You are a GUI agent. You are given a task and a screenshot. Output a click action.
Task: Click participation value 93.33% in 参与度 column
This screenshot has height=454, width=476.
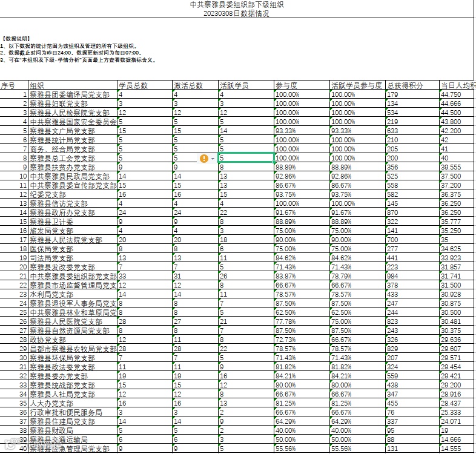(x=285, y=131)
